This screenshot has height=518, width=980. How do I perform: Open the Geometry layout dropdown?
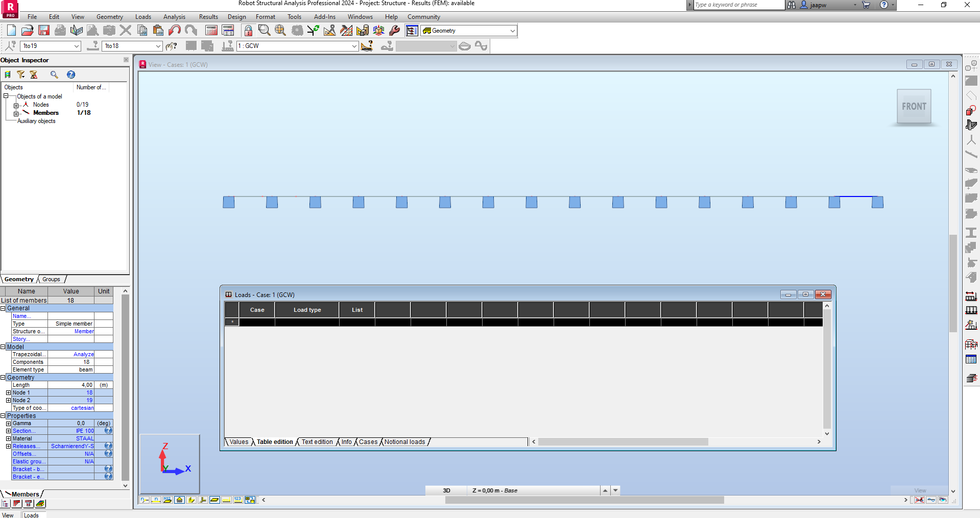click(512, 30)
